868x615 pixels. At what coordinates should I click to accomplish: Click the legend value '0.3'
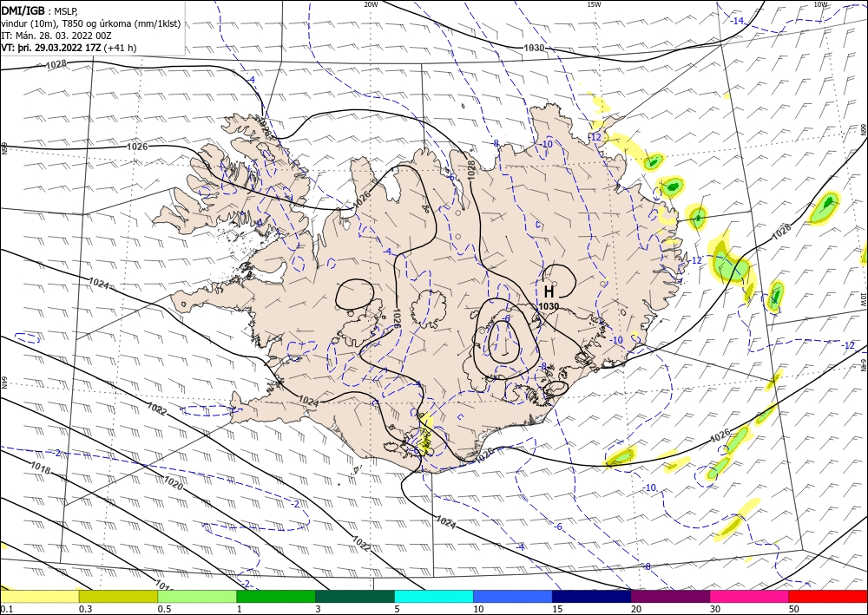(x=85, y=609)
